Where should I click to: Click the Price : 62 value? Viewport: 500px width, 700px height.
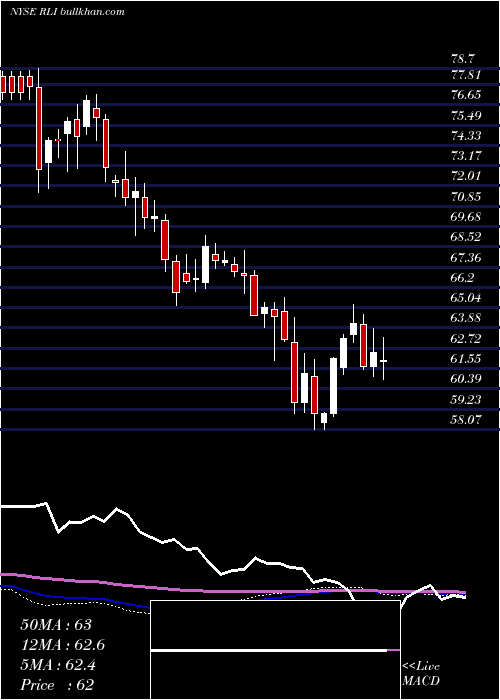(57, 685)
